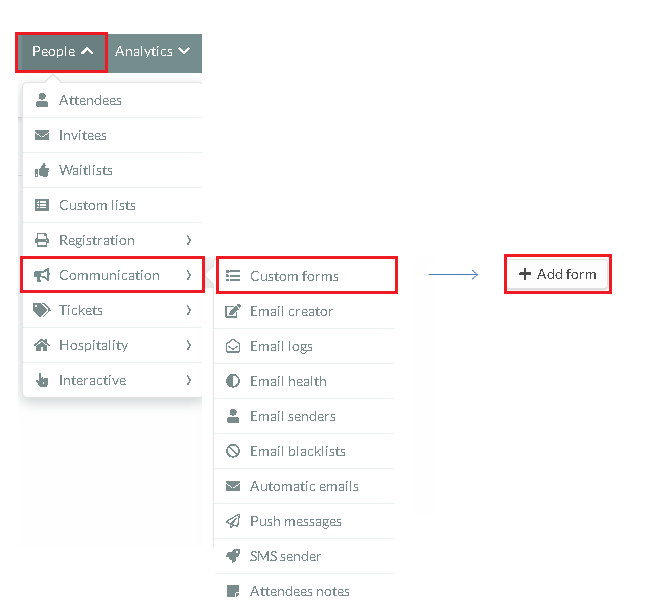
Task: Collapse the People dropdown menu
Action: point(62,52)
